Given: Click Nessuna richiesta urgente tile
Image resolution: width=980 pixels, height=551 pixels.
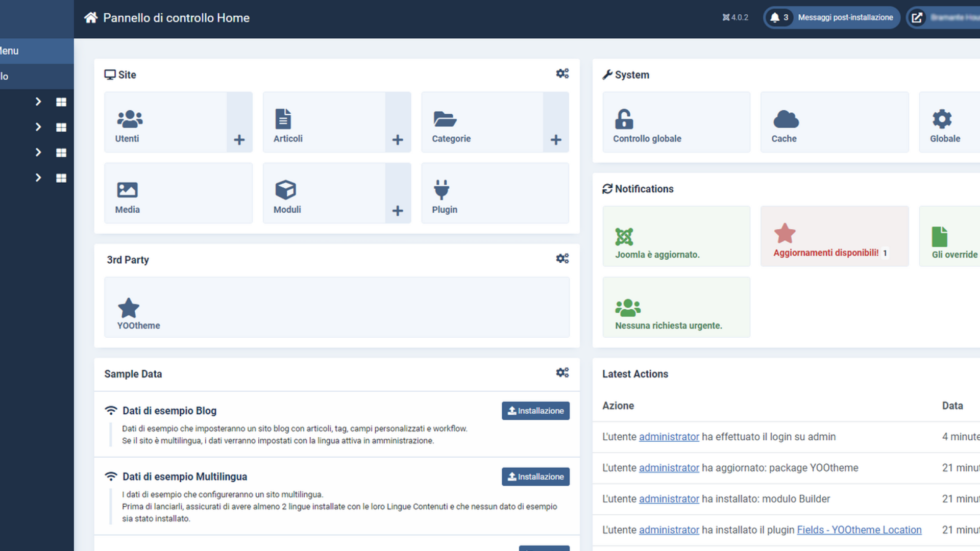Looking at the screenshot, I should click(x=676, y=307).
